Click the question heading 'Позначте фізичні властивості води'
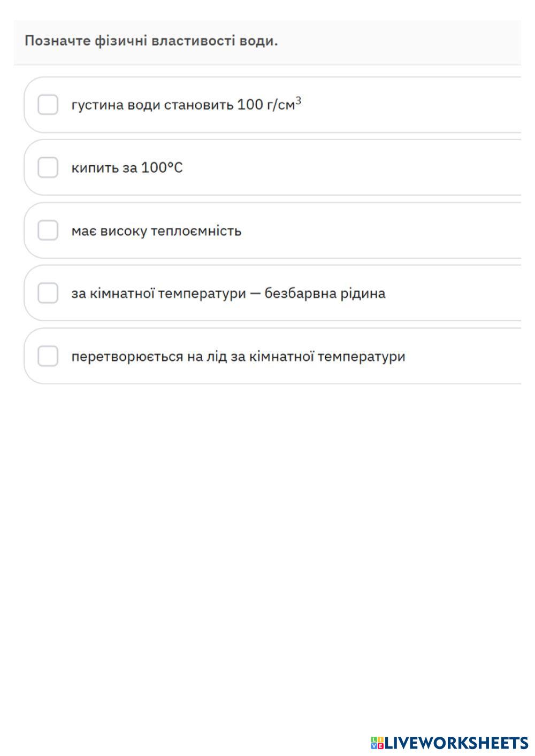The width and height of the screenshot is (535, 756). (151, 41)
